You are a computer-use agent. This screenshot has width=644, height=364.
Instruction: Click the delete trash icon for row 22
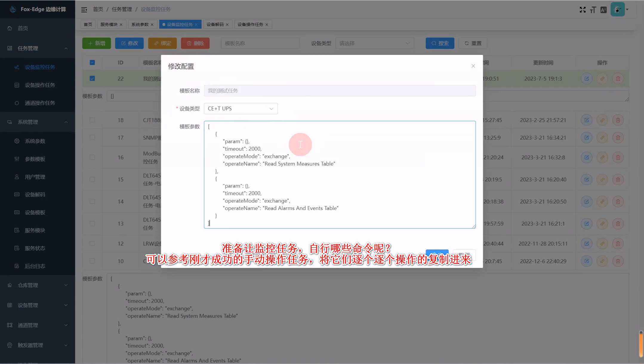618,79
